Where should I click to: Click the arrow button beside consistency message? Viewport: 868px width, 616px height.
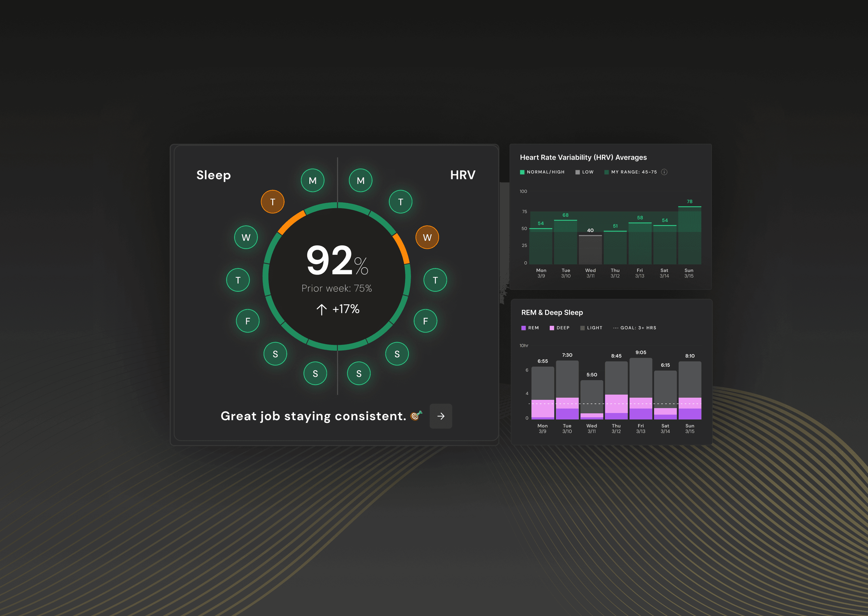point(440,416)
